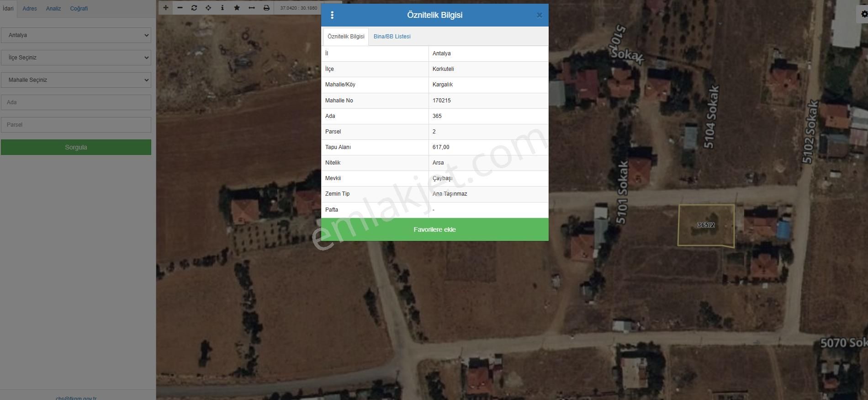Click the İl value Antalya in table
Viewport: 868px width, 400px height.
pyautogui.click(x=488, y=53)
